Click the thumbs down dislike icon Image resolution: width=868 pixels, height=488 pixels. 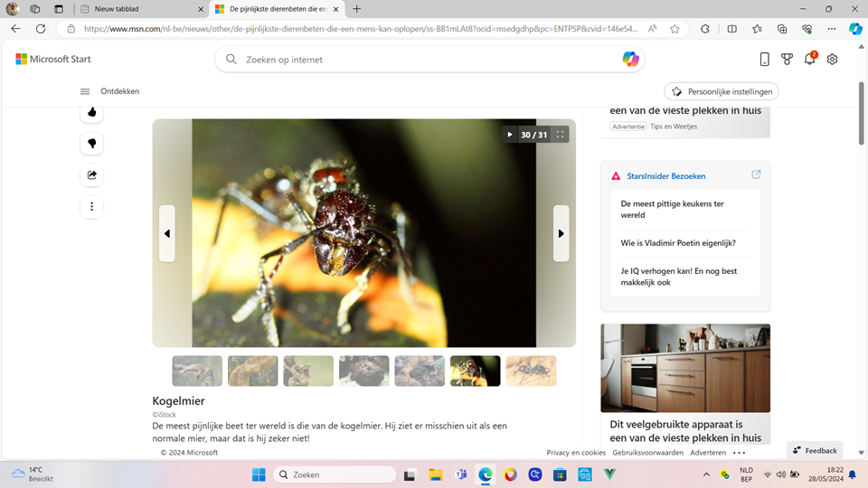pyautogui.click(x=91, y=144)
